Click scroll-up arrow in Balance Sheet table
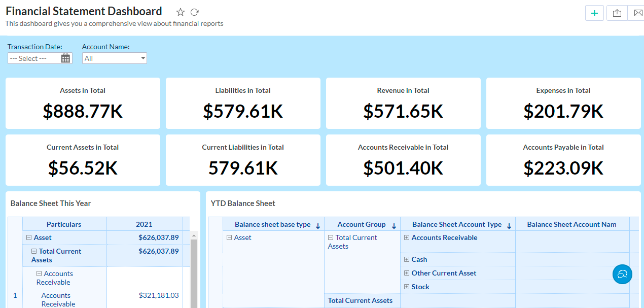Image resolution: width=644 pixels, height=308 pixels. [x=194, y=235]
